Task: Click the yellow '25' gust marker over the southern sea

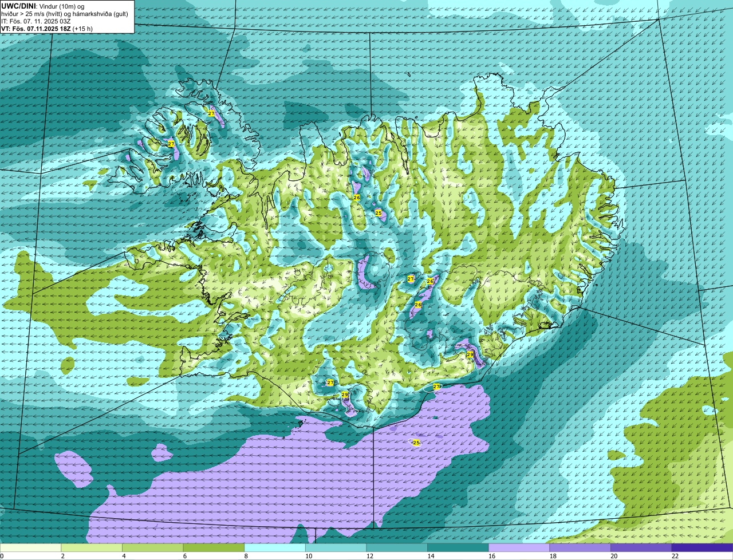Action: coord(416,443)
